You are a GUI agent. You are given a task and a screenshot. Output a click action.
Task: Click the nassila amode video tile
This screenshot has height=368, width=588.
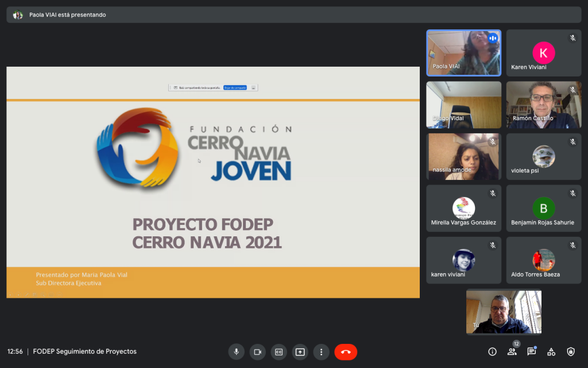tap(463, 156)
